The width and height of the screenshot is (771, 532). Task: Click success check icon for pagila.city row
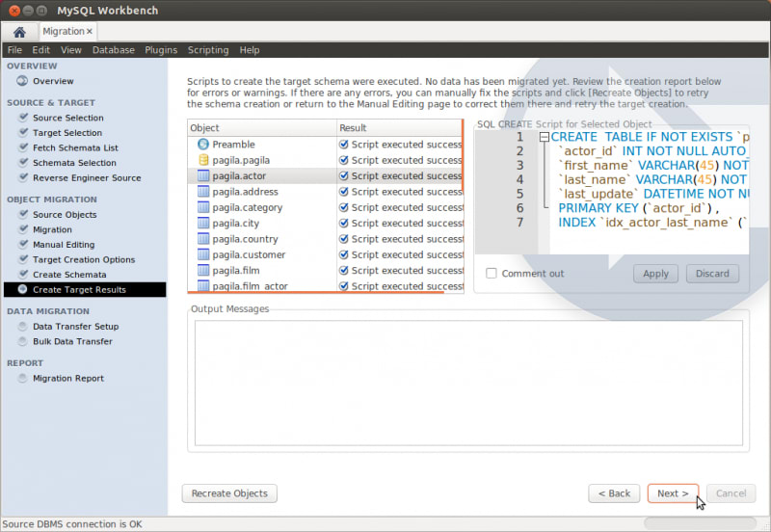pyautogui.click(x=344, y=223)
